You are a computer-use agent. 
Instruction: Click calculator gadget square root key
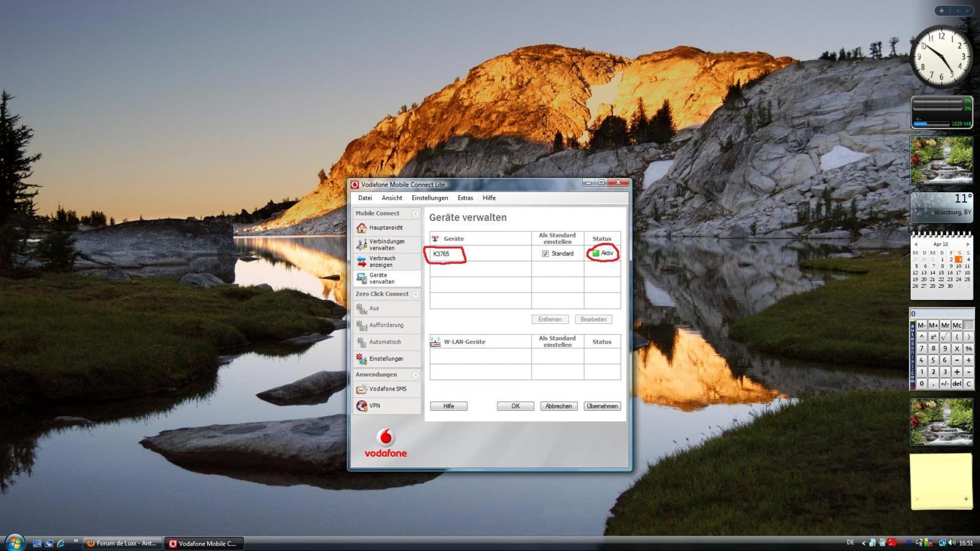point(945,337)
